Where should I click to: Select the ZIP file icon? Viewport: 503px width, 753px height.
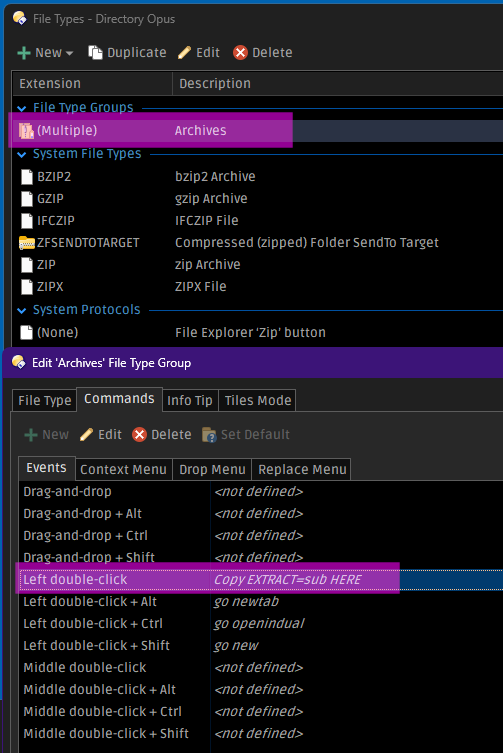click(27, 265)
